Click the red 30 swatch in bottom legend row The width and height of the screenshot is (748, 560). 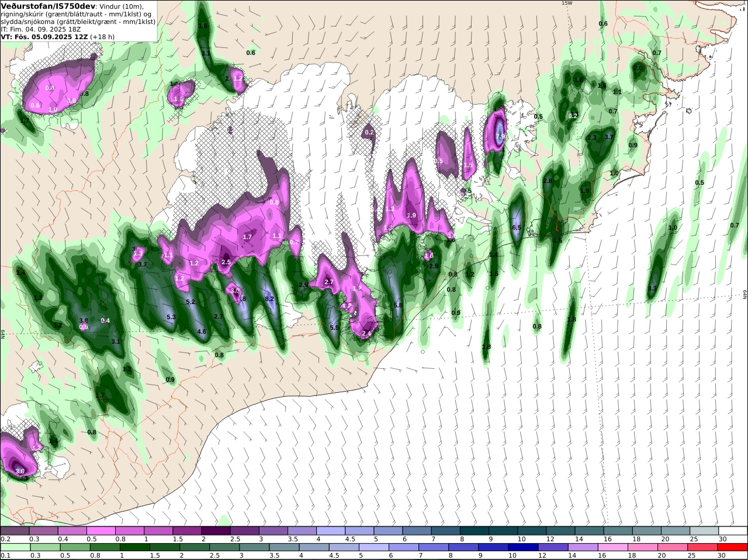pos(733,548)
